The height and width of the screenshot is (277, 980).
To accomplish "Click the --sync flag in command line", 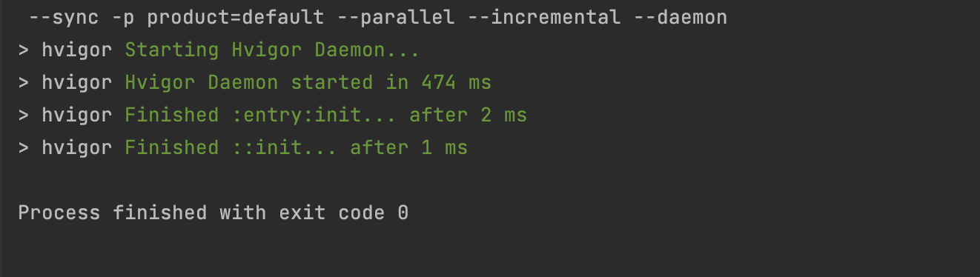I will click(x=64, y=18).
